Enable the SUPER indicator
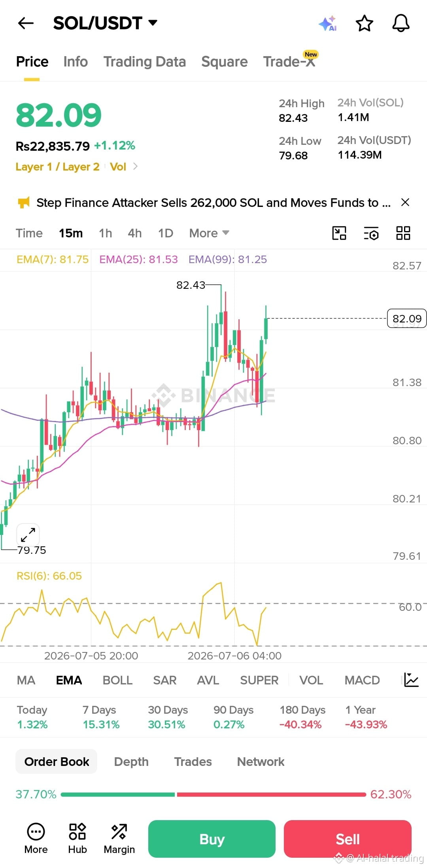This screenshot has width=427, height=868. click(x=259, y=680)
